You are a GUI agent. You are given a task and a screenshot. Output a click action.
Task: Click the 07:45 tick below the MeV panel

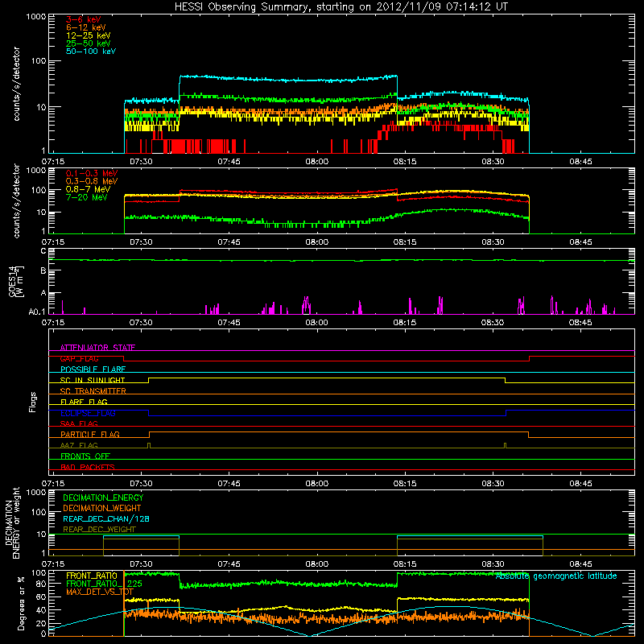pos(229,242)
